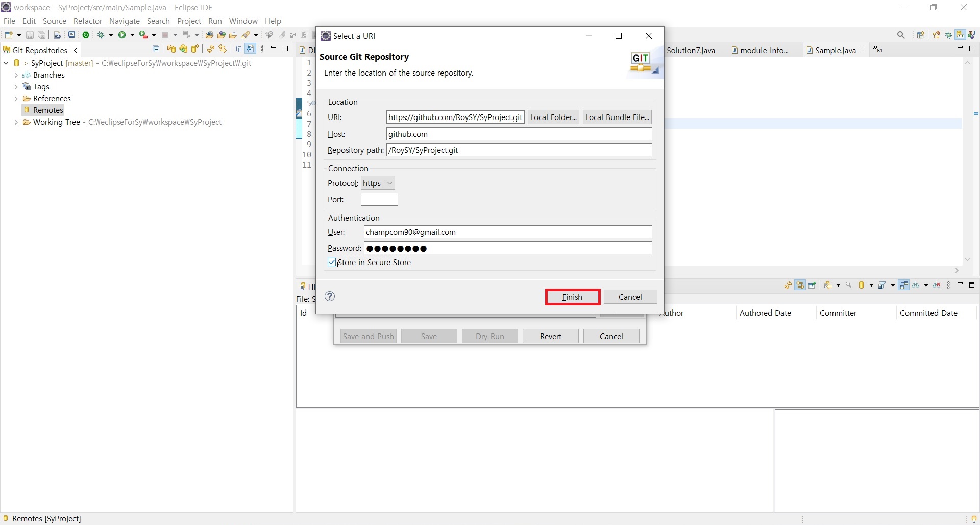Click Cancel in the background push dialog
The width and height of the screenshot is (980, 525).
pyautogui.click(x=611, y=336)
